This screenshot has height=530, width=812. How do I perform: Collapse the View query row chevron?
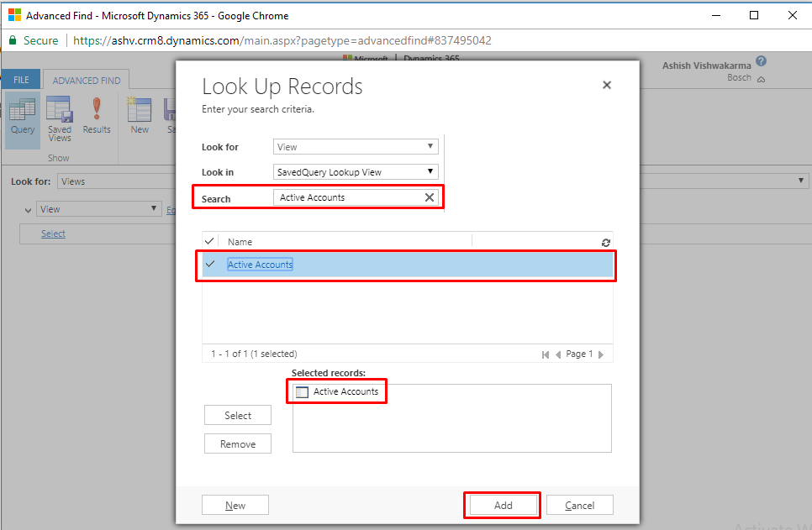pos(28,210)
